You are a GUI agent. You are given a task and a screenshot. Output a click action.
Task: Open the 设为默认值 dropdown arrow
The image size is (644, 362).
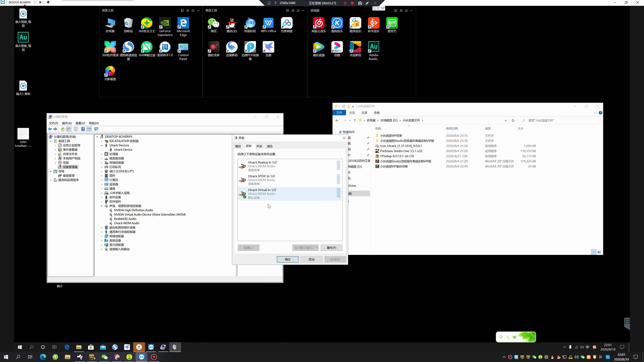[x=316, y=248]
